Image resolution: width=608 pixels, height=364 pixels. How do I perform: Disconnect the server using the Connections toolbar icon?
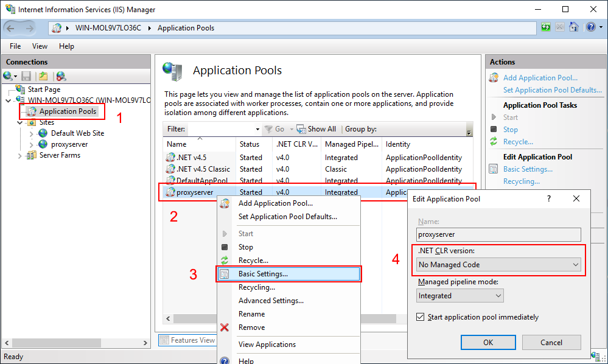[x=61, y=76]
